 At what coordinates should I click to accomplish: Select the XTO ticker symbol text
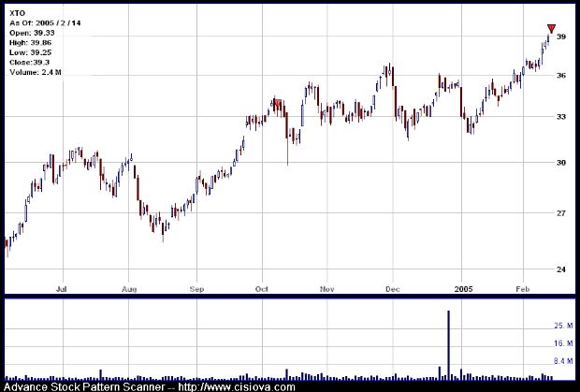point(18,13)
